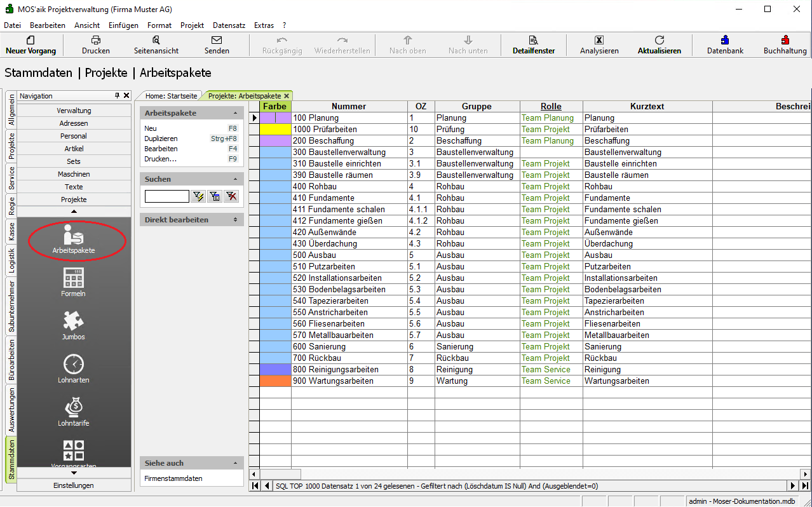
Task: Click the Einstellungen navigation button
Action: [74, 485]
